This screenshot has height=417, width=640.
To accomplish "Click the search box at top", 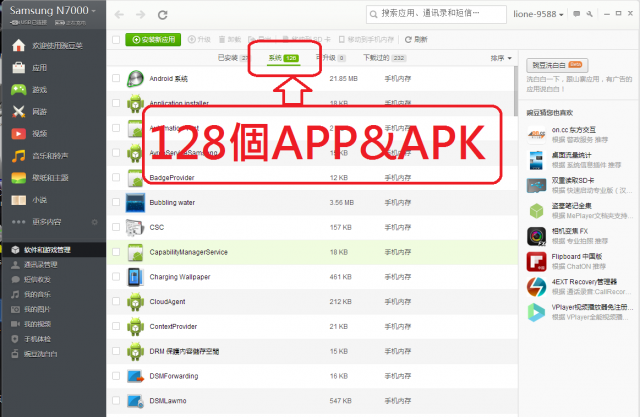I will click(436, 14).
